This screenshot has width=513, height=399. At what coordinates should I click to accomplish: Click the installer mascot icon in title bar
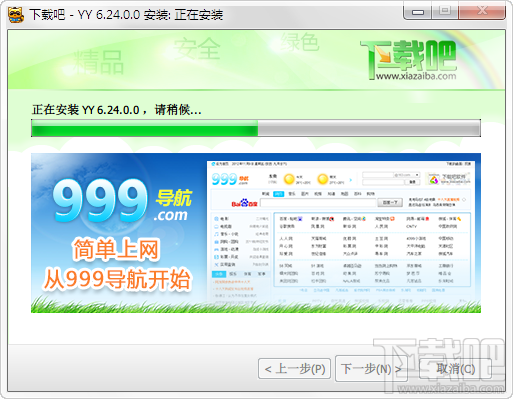[x=15, y=14]
